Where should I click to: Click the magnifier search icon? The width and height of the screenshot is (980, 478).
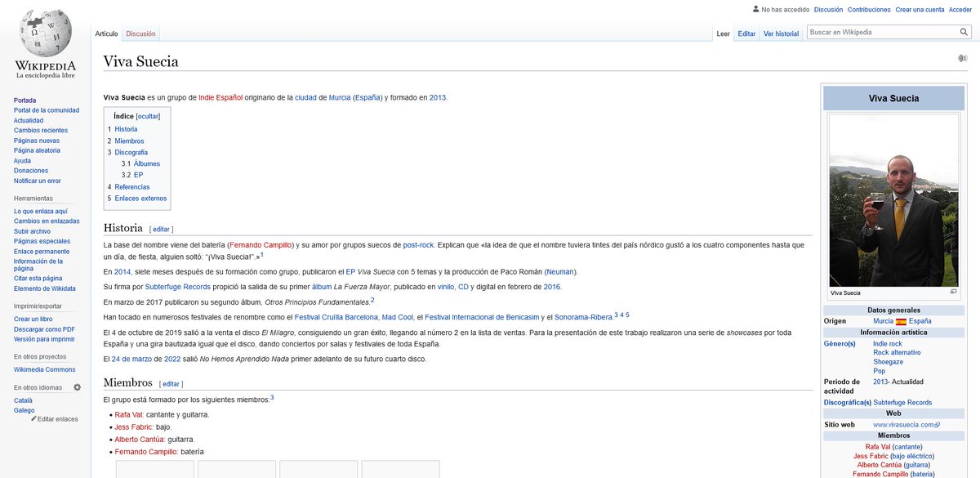pos(964,32)
